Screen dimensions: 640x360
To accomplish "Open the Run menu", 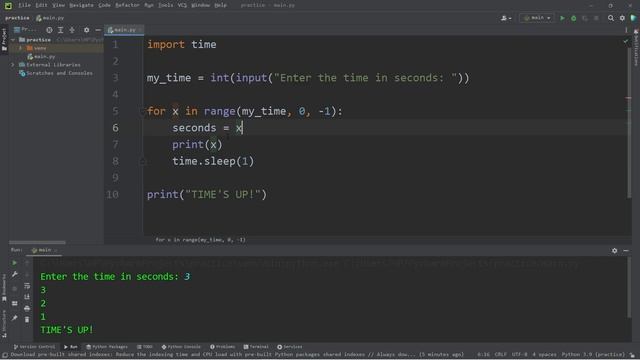I will (x=149, y=5).
